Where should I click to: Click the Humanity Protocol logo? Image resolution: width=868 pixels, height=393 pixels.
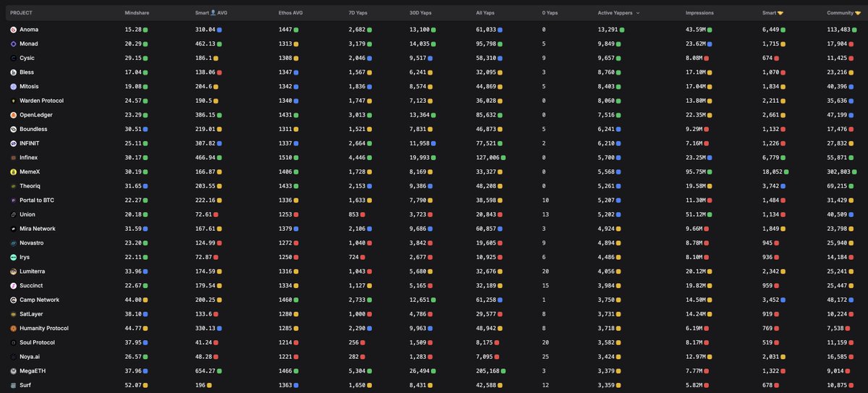coord(13,328)
